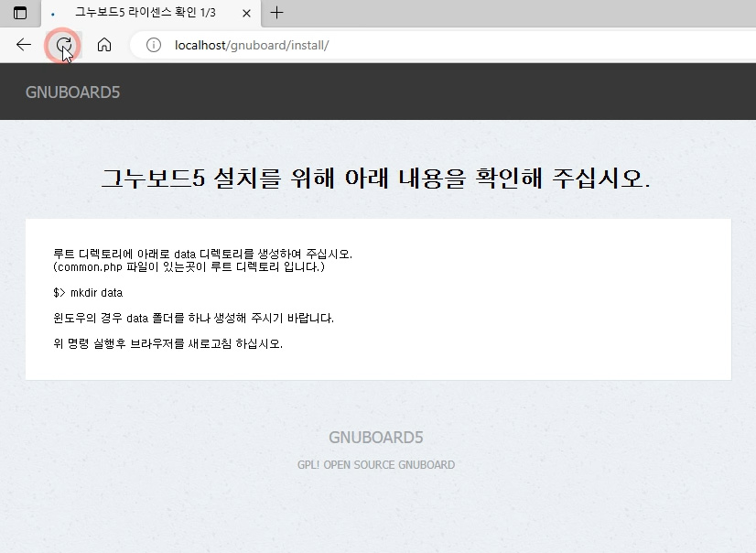Select the 그누보드5 라이센스 확인 1/3 tab

click(151, 13)
